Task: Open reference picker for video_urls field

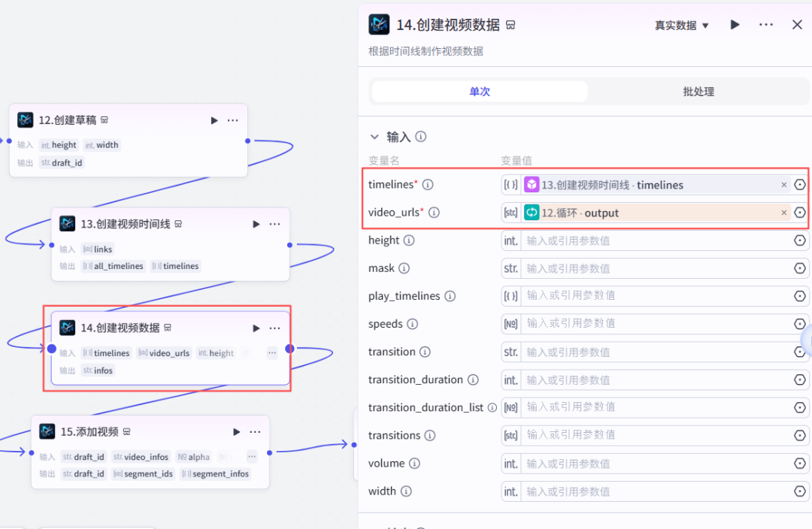Action: tap(799, 213)
